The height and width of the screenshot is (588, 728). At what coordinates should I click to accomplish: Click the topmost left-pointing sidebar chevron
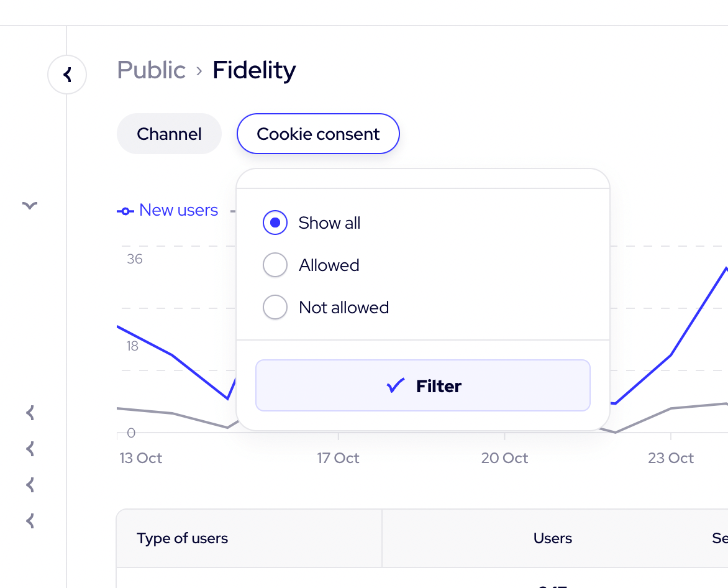tap(30, 412)
